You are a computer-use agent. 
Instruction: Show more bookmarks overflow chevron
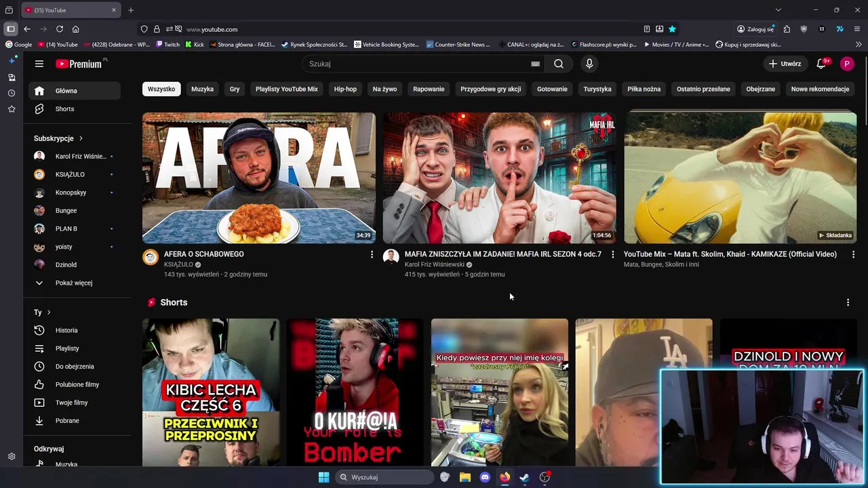[x=859, y=45]
